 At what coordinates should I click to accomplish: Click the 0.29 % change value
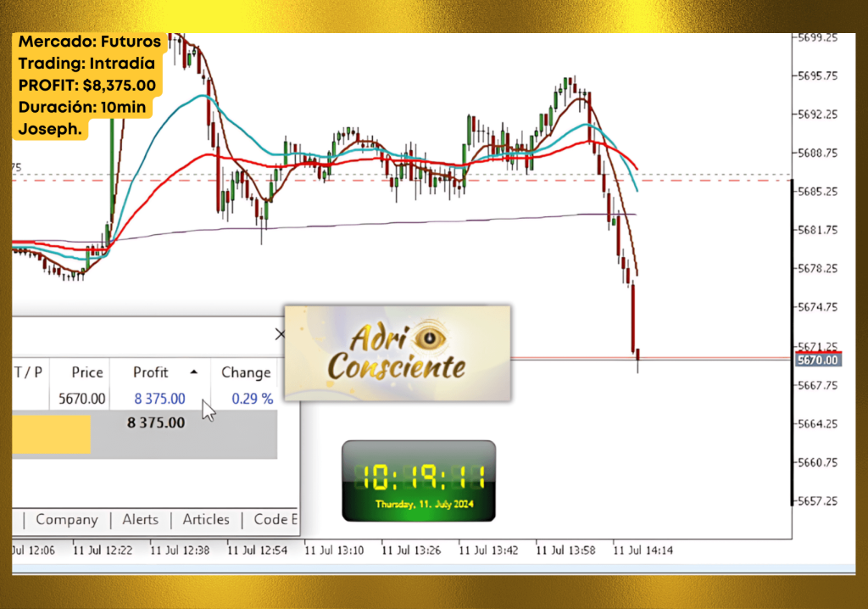pos(253,399)
